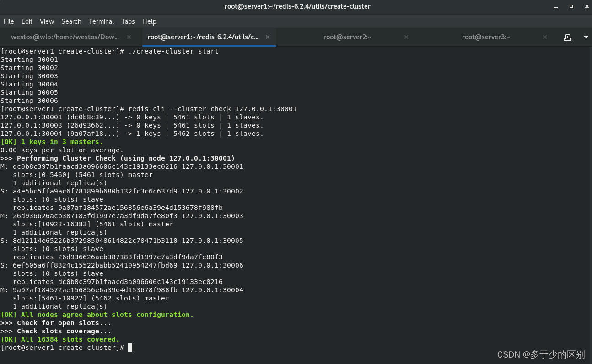
Task: Open the Edit menu
Action: coord(27,21)
